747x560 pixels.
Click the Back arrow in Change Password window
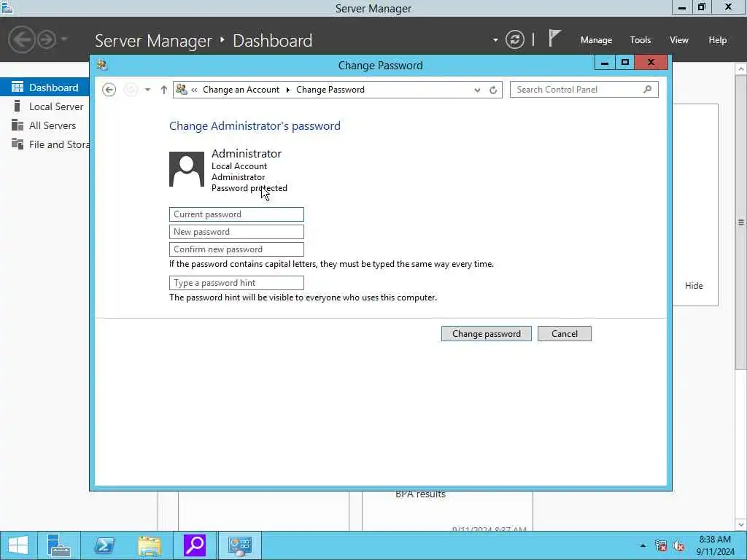(109, 90)
